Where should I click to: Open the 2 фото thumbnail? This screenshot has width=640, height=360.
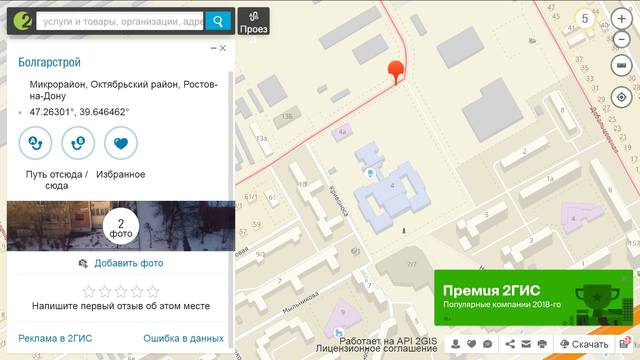(x=121, y=226)
